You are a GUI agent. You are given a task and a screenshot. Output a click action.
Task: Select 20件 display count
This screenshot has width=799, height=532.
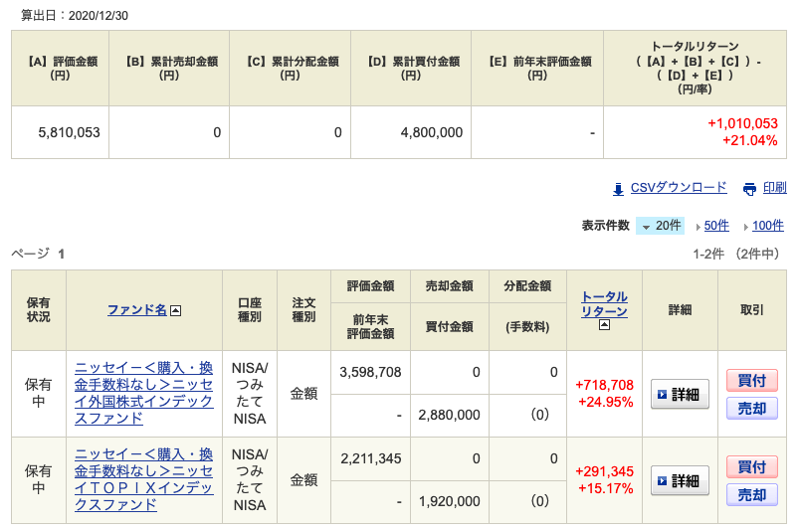click(x=661, y=226)
